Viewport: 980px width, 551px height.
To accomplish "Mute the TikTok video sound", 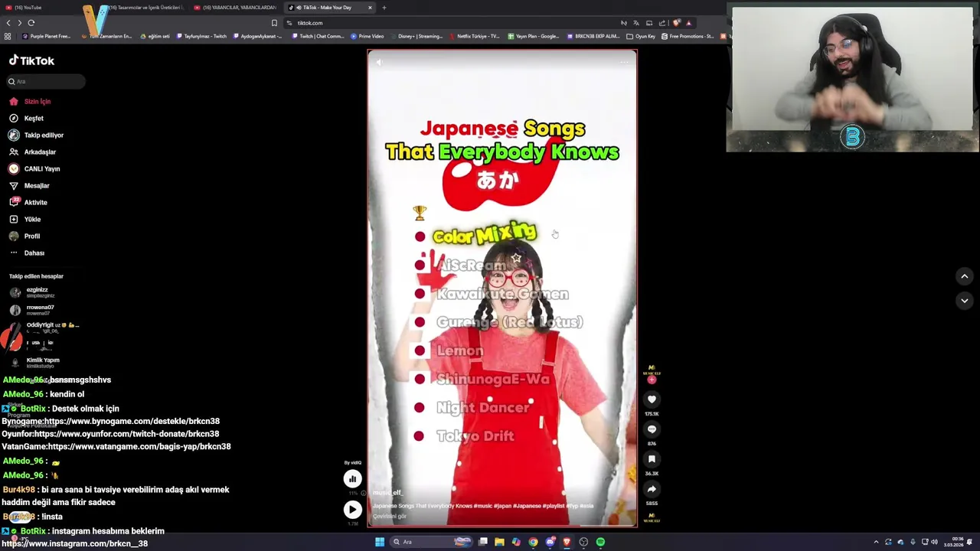I will click(378, 62).
